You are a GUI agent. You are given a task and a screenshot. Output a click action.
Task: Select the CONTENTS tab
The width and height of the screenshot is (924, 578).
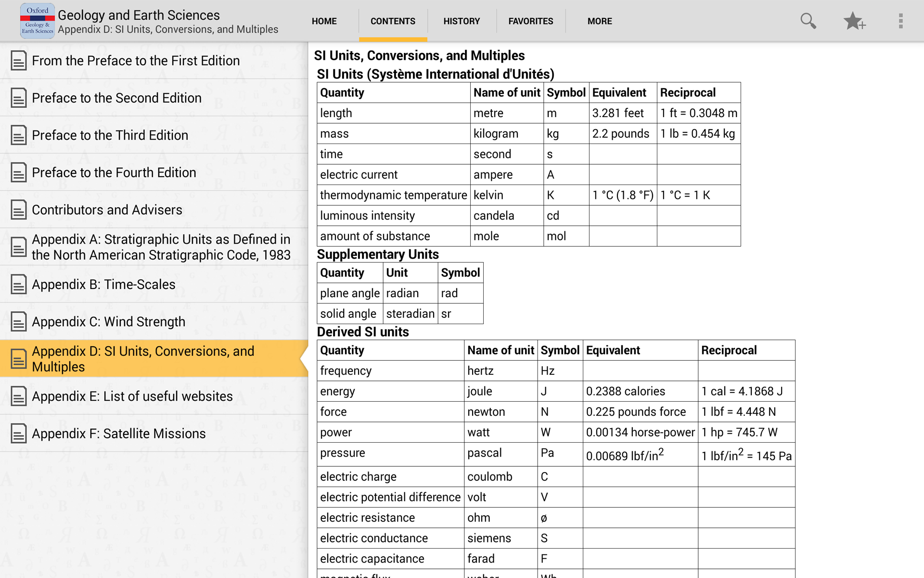point(393,21)
